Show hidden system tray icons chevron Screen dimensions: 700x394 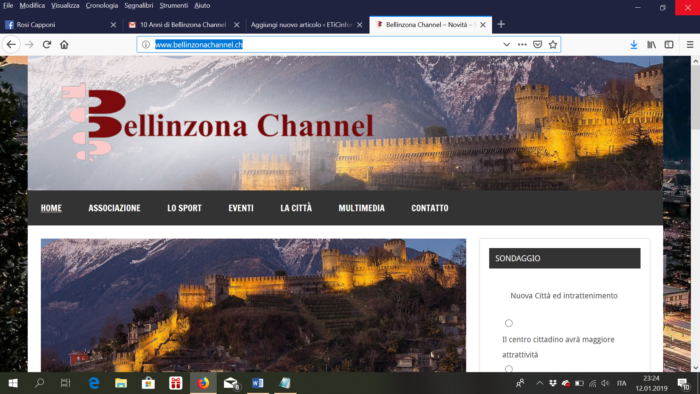pos(539,383)
